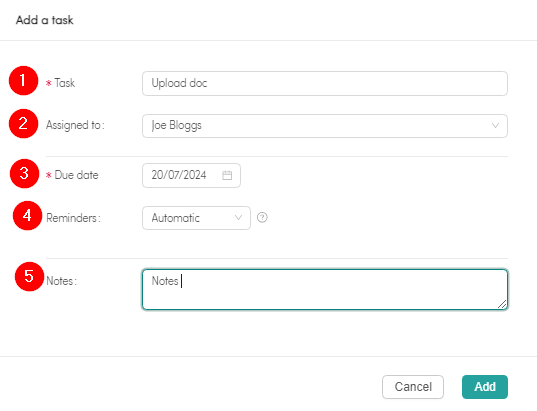Image resolution: width=537 pixels, height=411 pixels.
Task: Click the red number 2 marker
Action: coord(23,124)
